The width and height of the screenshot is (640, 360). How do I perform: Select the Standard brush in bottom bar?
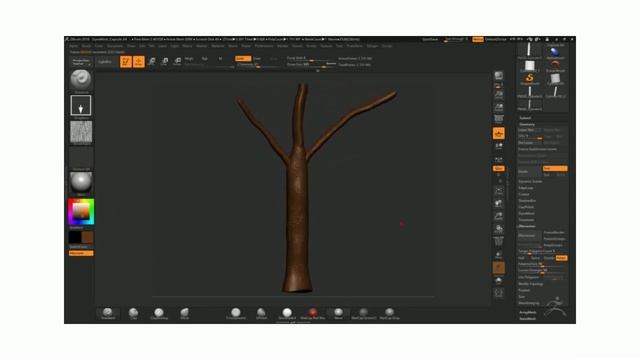[x=108, y=313]
